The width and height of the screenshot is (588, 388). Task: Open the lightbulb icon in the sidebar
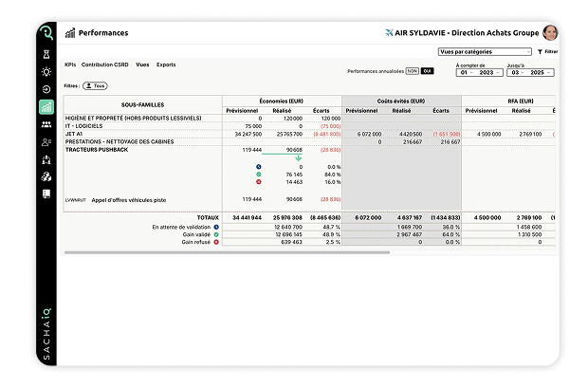(46, 70)
